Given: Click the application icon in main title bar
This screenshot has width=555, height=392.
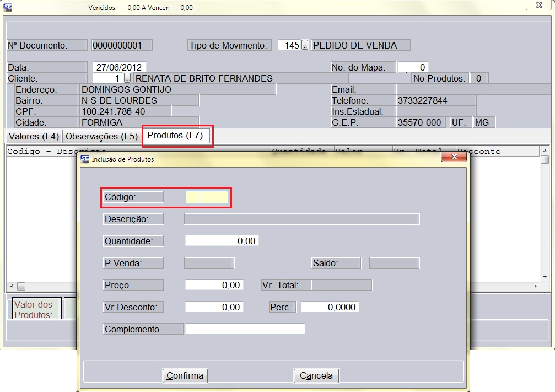Looking at the screenshot, I should 8,7.
